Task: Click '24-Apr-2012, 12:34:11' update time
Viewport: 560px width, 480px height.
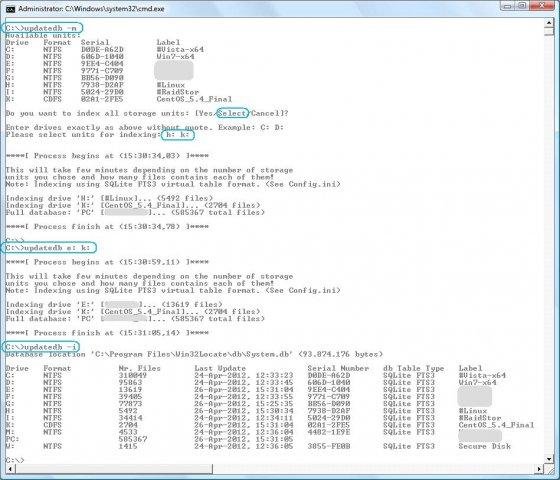Action: (244, 418)
